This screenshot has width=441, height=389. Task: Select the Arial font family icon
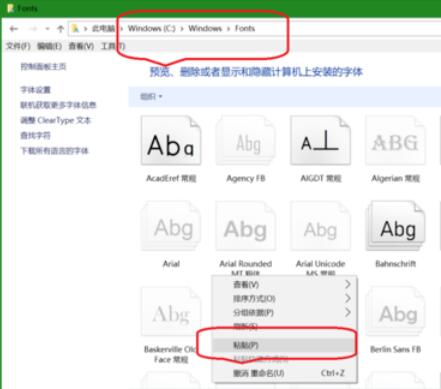(171, 226)
